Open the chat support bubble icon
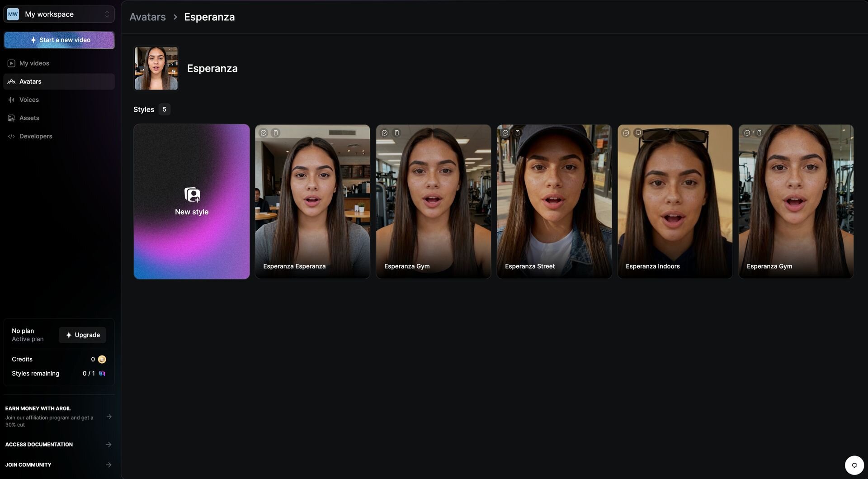Viewport: 868px width, 479px height. 854,465
